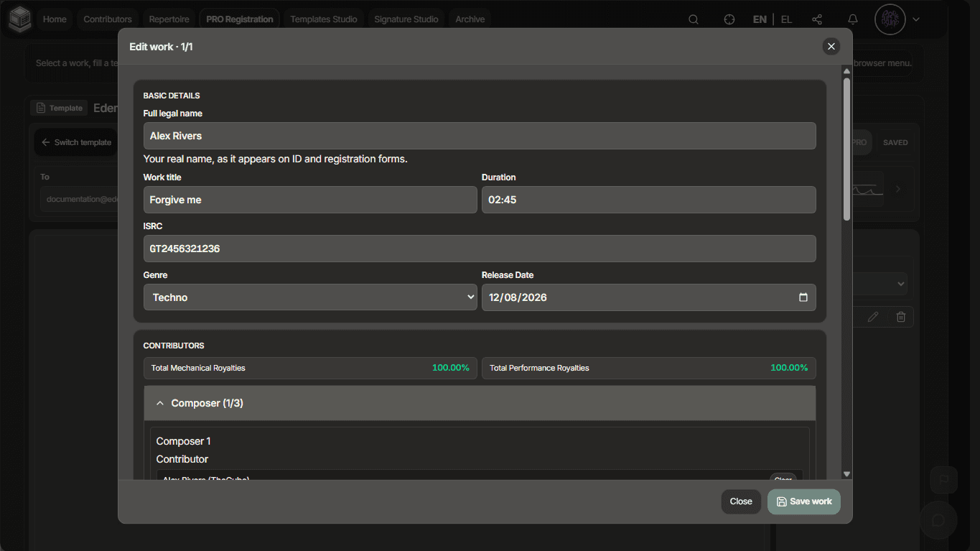Click the 'Composer 1' label
This screenshot has height=551, width=980.
[x=183, y=441]
